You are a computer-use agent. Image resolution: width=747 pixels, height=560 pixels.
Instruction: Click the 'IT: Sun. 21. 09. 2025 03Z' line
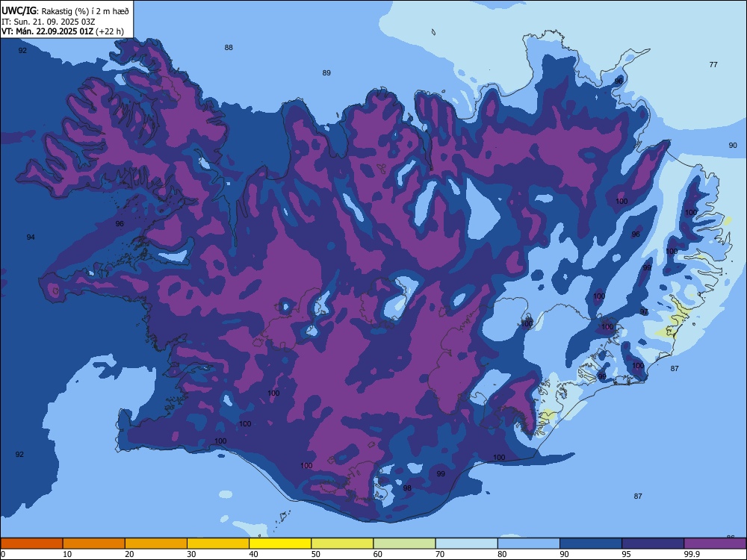48,22
